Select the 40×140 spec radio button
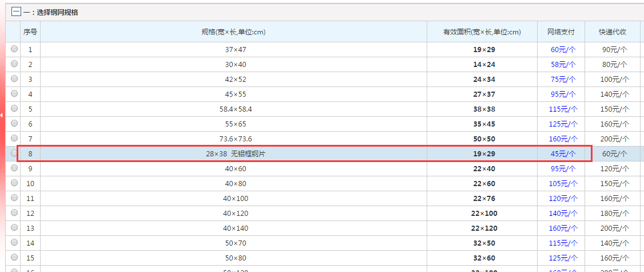 click(x=14, y=228)
